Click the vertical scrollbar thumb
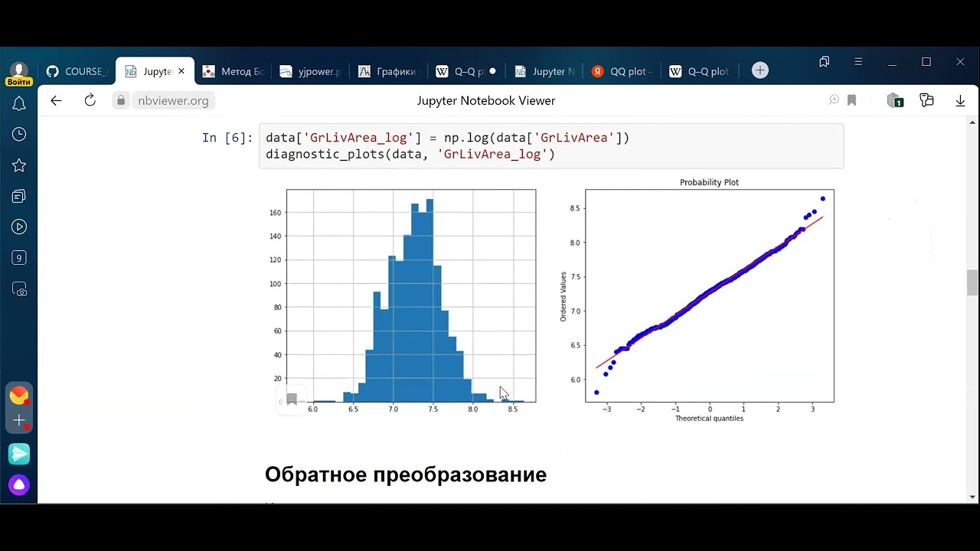Screen dimensions: 980x551 click(972, 282)
